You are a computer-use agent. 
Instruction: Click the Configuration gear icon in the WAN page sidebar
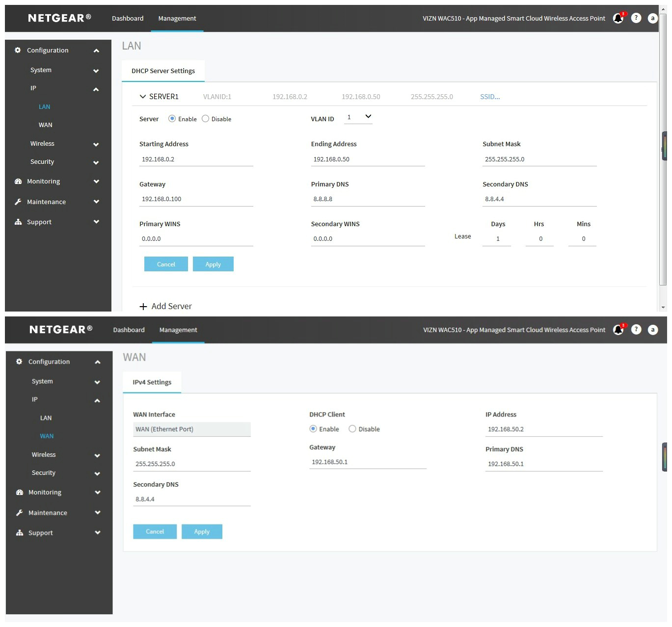click(19, 362)
